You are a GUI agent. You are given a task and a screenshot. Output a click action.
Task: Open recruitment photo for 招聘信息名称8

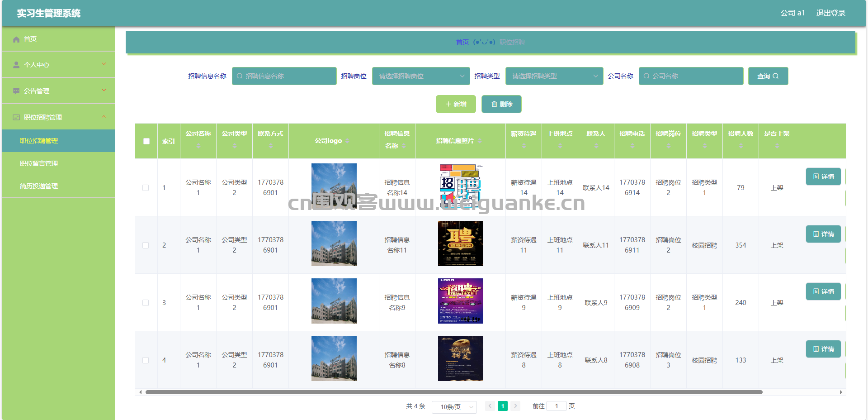(461, 358)
